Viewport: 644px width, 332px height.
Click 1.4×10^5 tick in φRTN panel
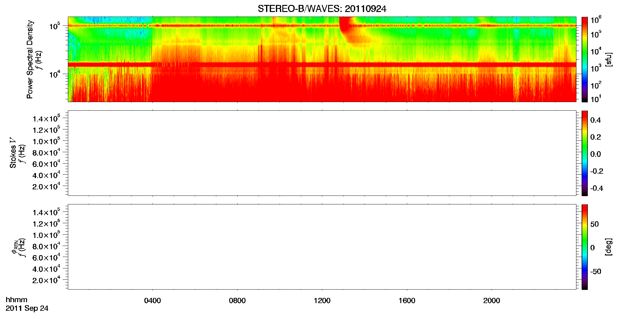click(46, 212)
